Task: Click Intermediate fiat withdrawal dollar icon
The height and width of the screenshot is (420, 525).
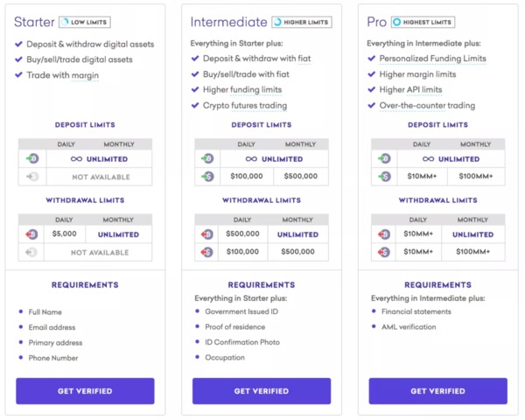Action: [x=207, y=252]
